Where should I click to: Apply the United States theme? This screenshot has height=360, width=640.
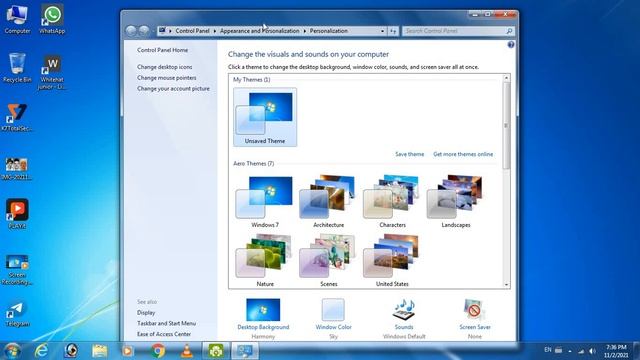tap(392, 260)
